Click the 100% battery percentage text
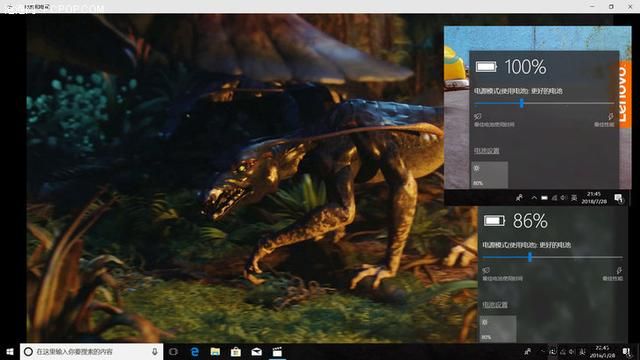 (x=525, y=67)
